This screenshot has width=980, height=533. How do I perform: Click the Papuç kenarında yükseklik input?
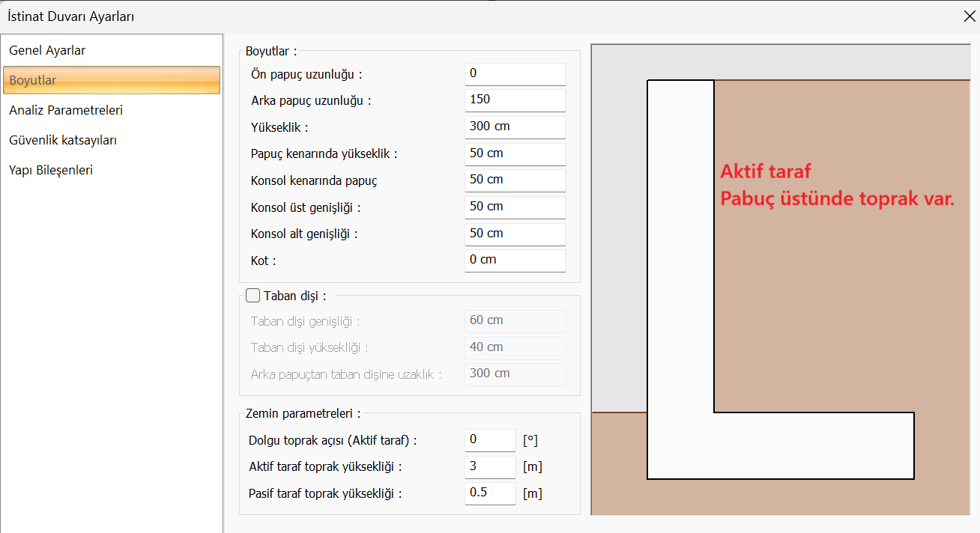pyautogui.click(x=515, y=154)
